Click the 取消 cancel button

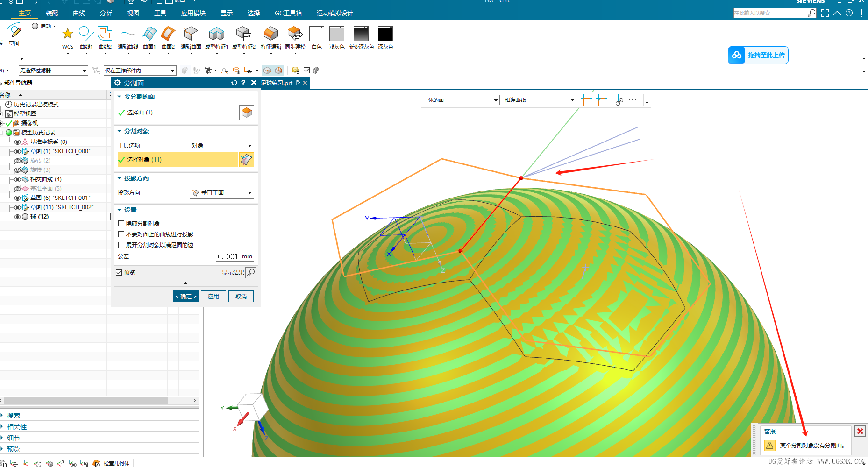[241, 297]
